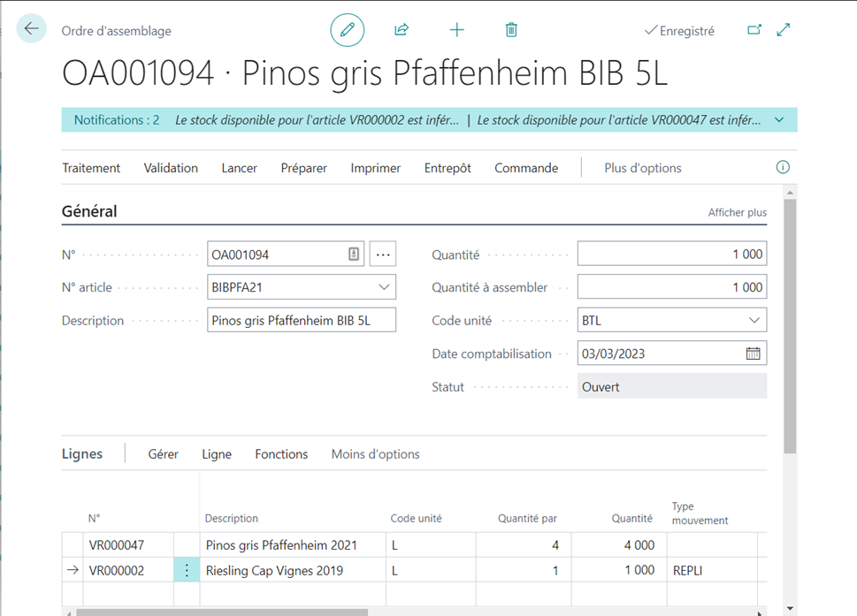Click the share icon
Viewport: 857px width, 616px height.
[402, 29]
